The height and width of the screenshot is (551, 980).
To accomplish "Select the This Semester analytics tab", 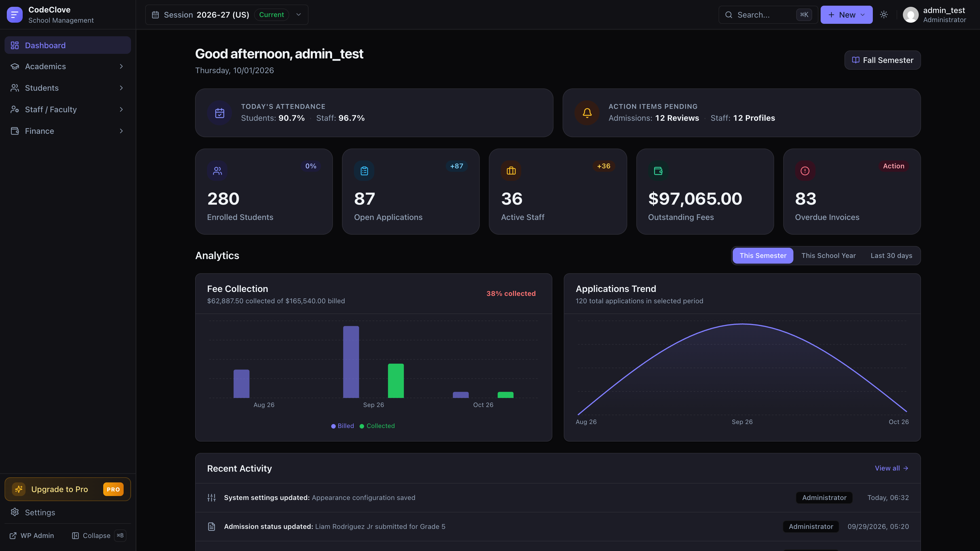I will pyautogui.click(x=763, y=256).
